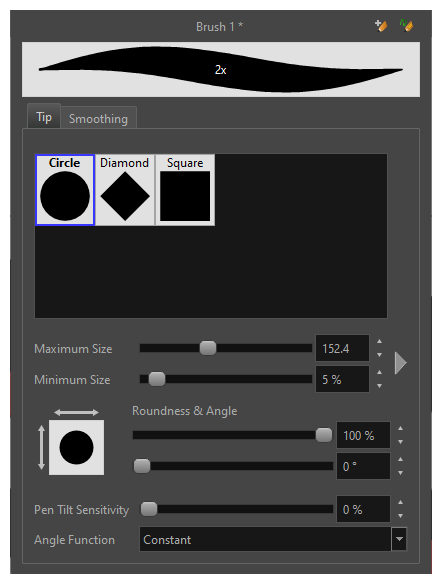The height and width of the screenshot is (584, 442).
Task: Click the Pen Tilt Sensitivity slider handle
Action: [x=149, y=509]
